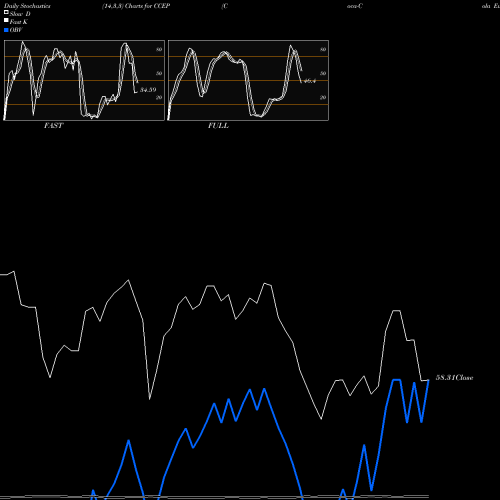This screenshot has height=500, width=500.
Task: Click the Fast K legend text
Action: pos(19,22)
